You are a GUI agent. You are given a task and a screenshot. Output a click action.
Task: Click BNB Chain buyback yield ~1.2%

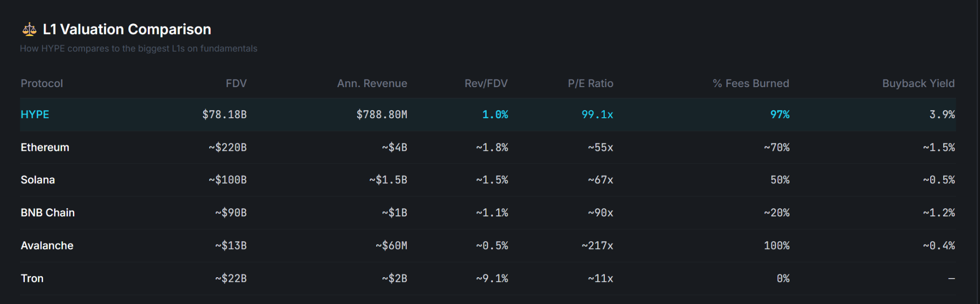tap(939, 213)
